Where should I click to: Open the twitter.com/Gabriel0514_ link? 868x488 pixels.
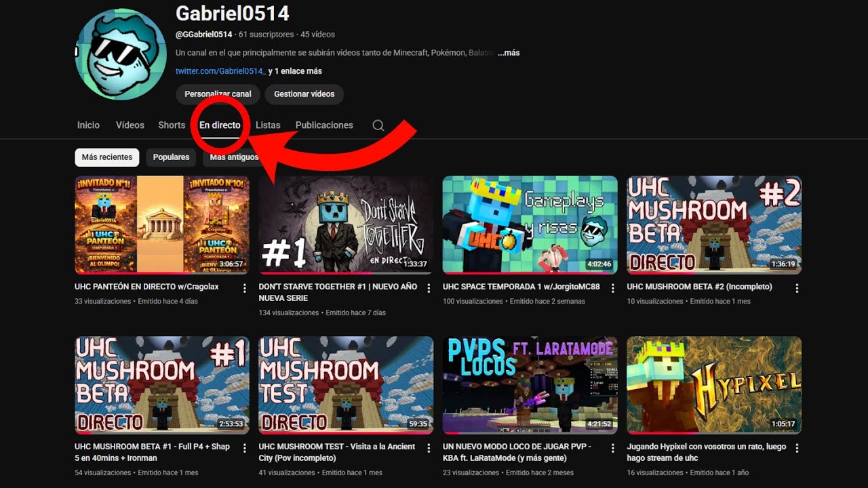pos(220,71)
